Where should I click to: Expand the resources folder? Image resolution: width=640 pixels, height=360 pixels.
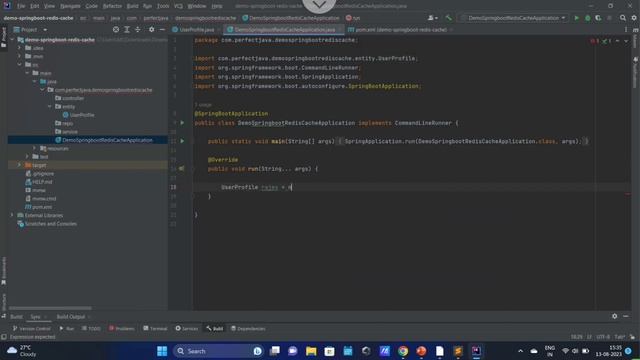(x=35, y=148)
